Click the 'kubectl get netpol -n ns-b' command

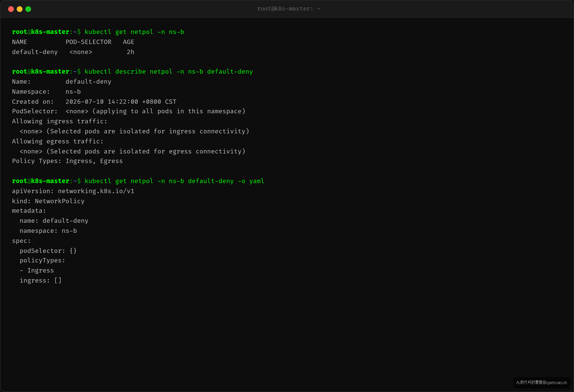click(134, 32)
